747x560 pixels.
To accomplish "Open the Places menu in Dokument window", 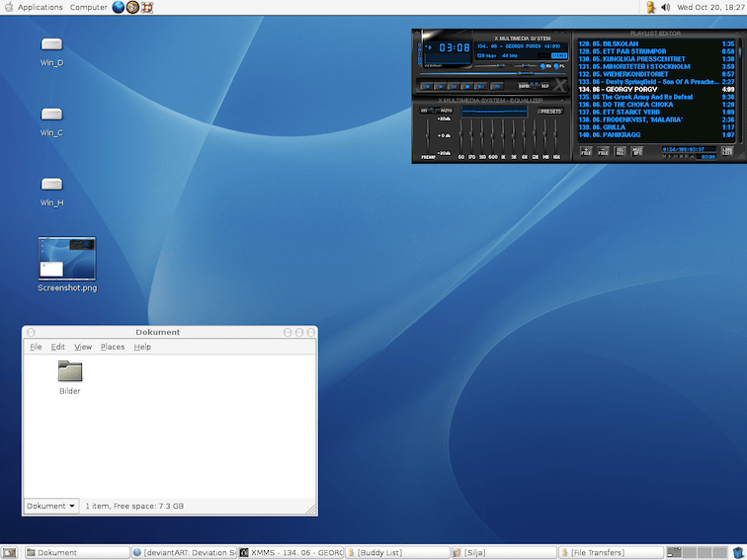I will [x=113, y=347].
